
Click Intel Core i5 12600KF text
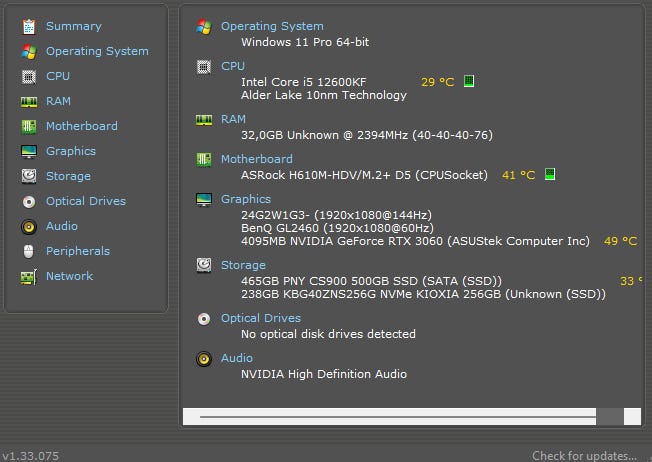pyautogui.click(x=304, y=82)
